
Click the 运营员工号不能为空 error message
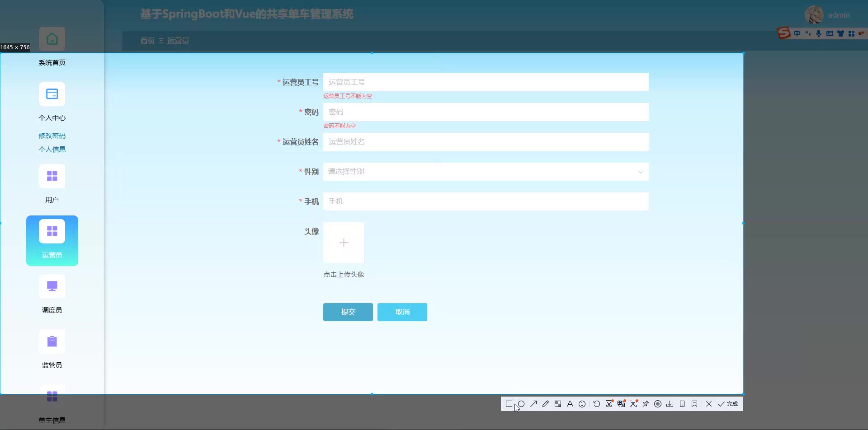click(348, 96)
